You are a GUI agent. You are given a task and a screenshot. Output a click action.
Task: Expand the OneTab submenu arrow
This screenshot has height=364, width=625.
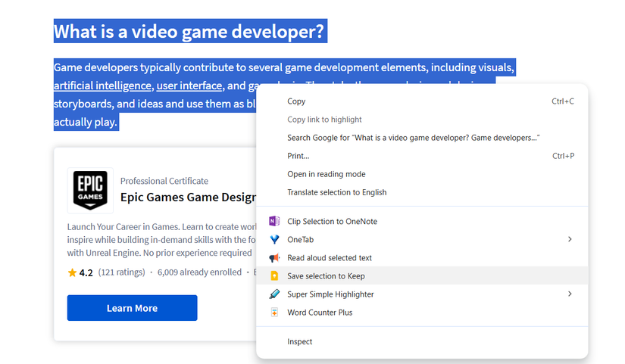(570, 239)
